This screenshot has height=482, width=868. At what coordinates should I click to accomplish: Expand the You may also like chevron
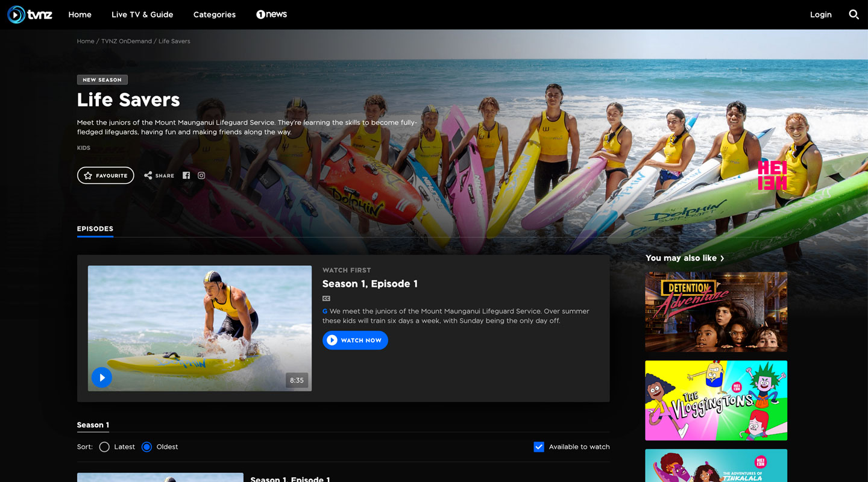[722, 258]
